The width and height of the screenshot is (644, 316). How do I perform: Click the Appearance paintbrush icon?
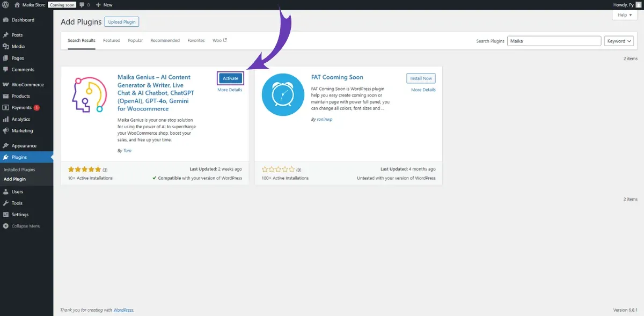tap(5, 146)
